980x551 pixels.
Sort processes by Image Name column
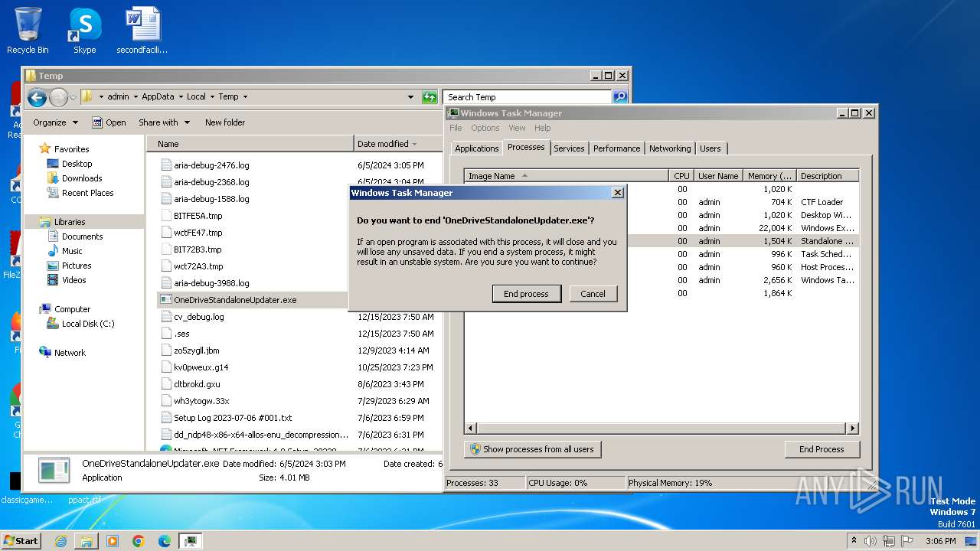[566, 176]
